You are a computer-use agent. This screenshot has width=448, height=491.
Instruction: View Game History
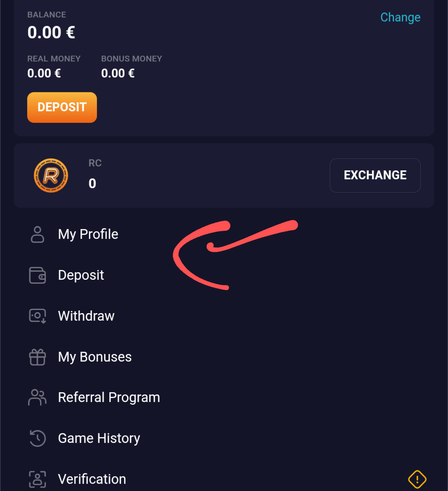pos(99,439)
